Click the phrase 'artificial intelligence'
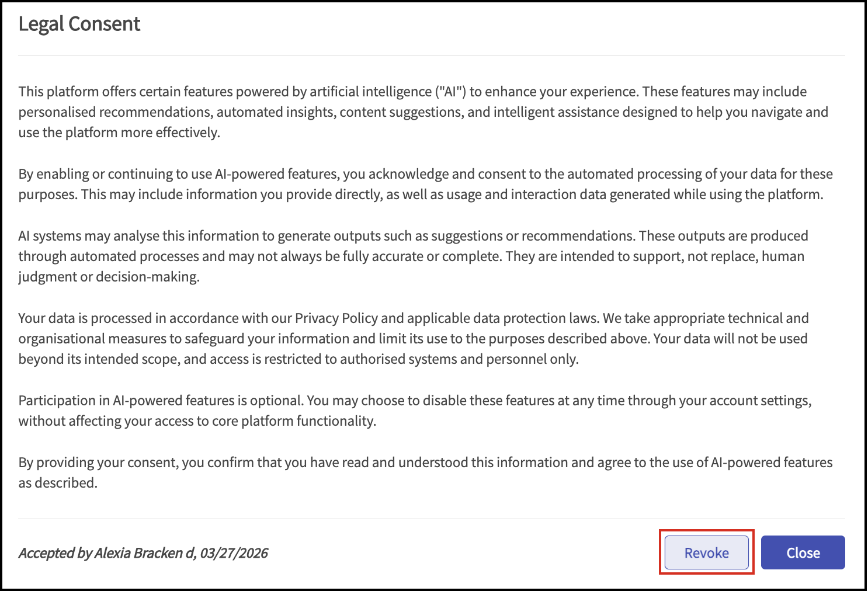This screenshot has width=868, height=591. click(370, 92)
